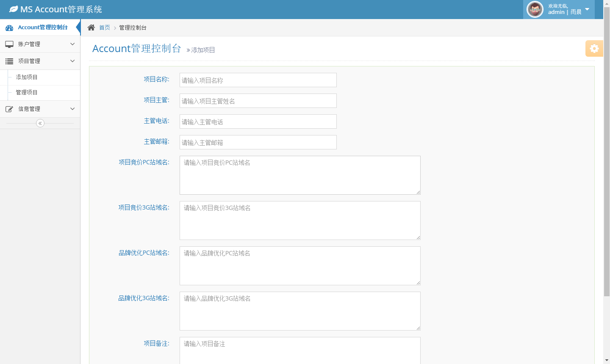Select 管理项目 in sidebar submenu
Screen dimensions: 610x364
pyautogui.click(x=27, y=92)
